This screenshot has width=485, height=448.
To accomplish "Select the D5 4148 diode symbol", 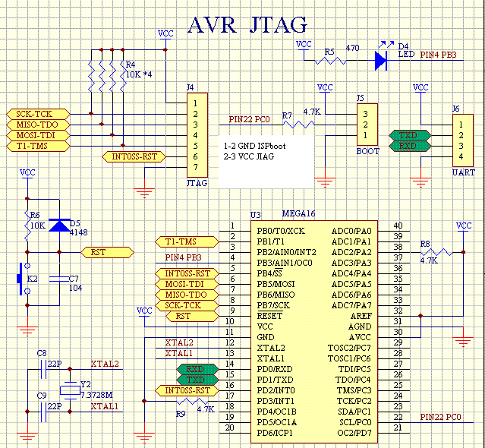I will (x=59, y=226).
